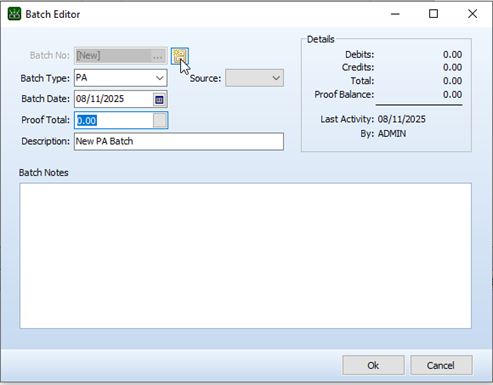This screenshot has height=385, width=493.
Task: Click the Debits value 0.00
Action: [x=452, y=55]
